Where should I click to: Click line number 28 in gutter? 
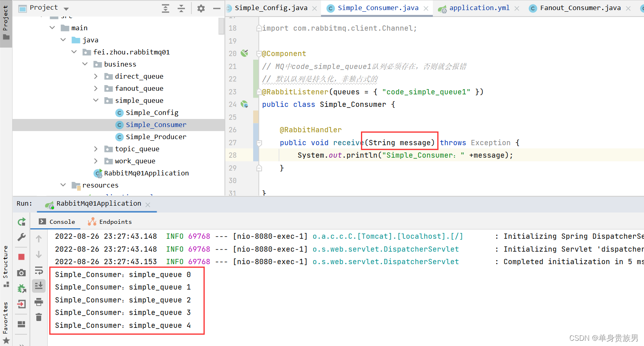pyautogui.click(x=233, y=155)
